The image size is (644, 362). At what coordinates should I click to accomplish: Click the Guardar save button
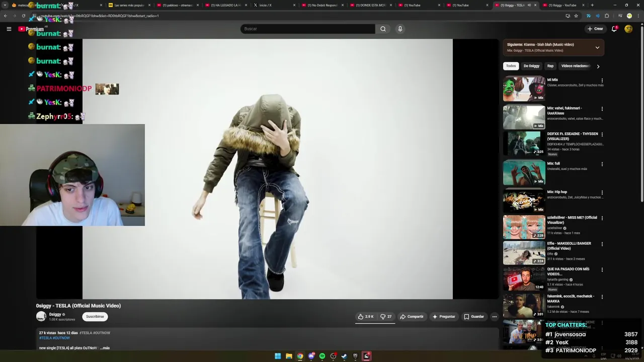click(473, 317)
